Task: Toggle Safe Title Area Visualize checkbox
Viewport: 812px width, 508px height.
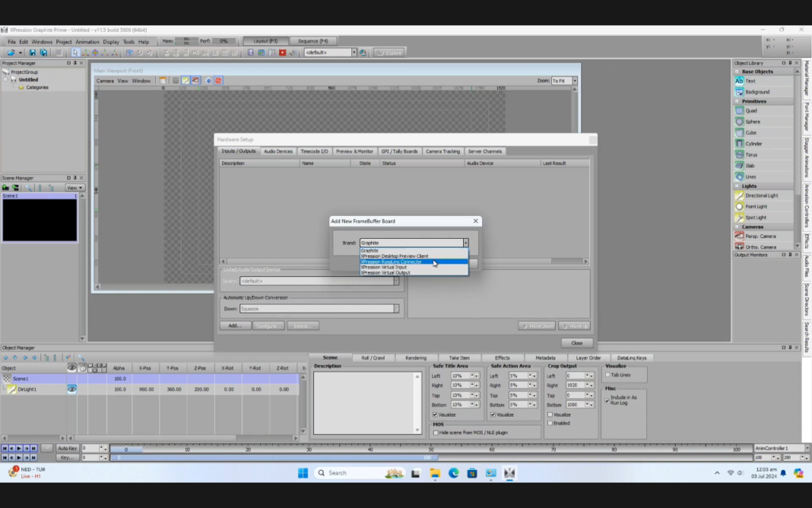Action: [435, 414]
